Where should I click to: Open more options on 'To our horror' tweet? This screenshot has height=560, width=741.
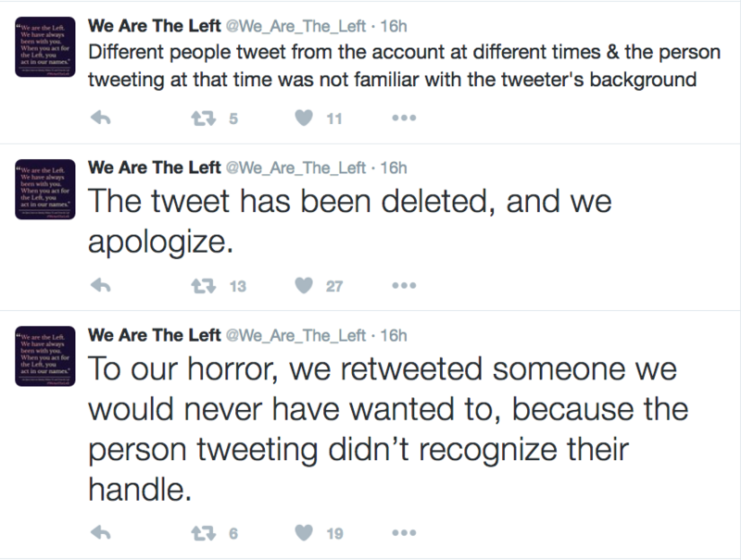[x=404, y=533]
